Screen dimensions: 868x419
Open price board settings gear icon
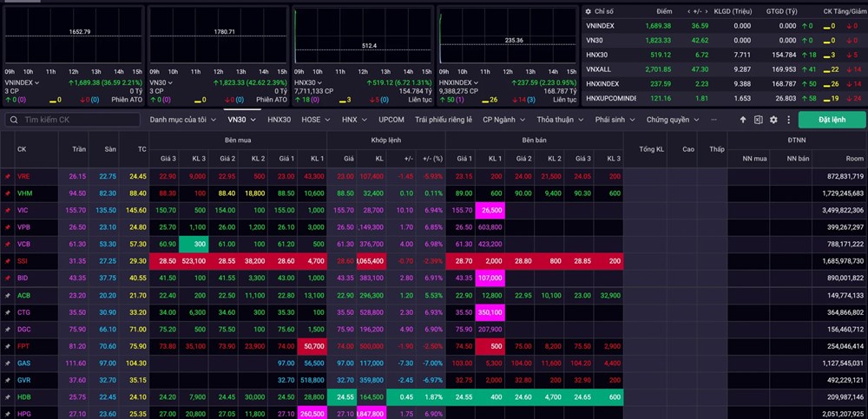[773, 119]
